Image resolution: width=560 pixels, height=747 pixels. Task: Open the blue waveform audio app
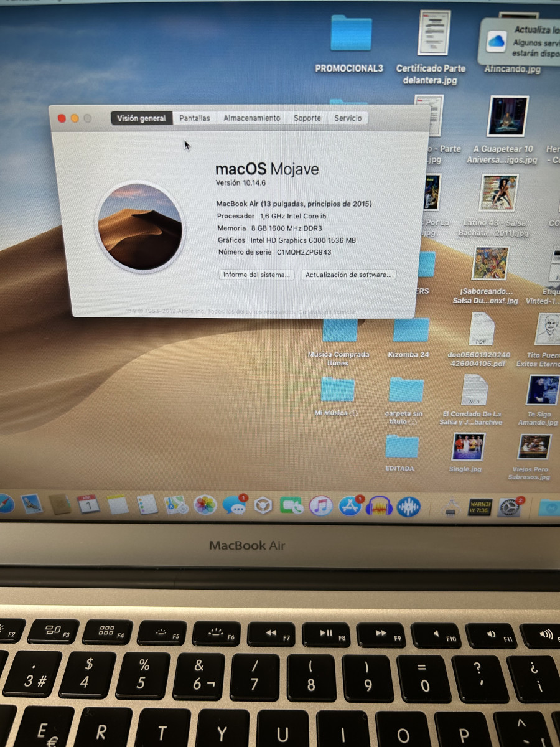tap(409, 507)
